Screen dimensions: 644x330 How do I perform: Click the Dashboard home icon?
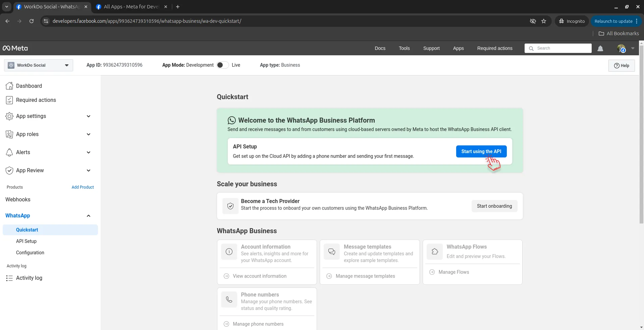point(9,86)
